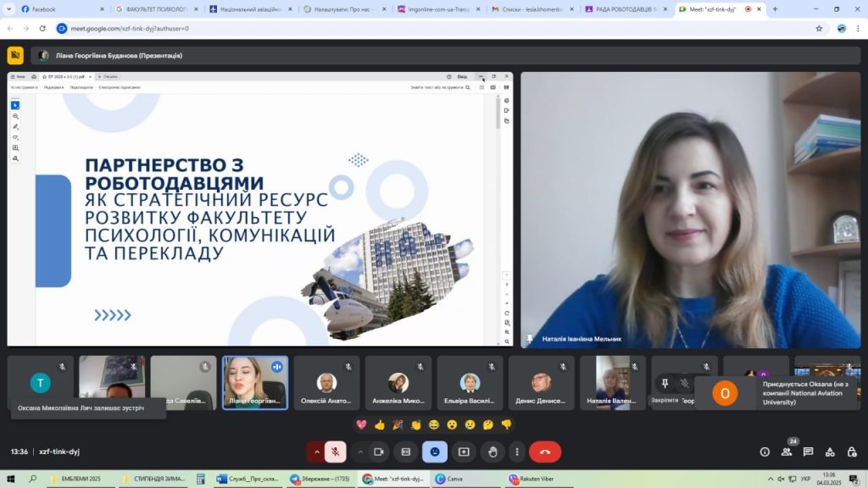Open the in-call chat panel
Image resolution: width=868 pixels, height=488 pixels.
808,452
